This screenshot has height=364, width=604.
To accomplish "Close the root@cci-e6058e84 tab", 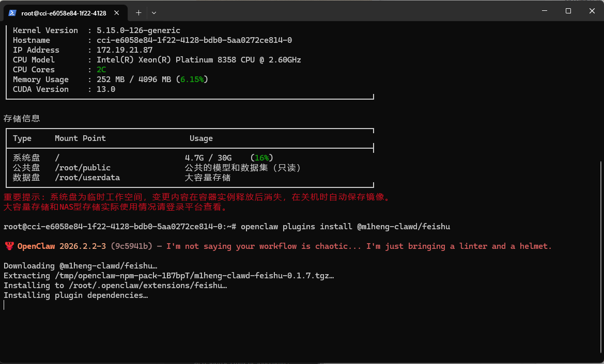I will pyautogui.click(x=119, y=13).
